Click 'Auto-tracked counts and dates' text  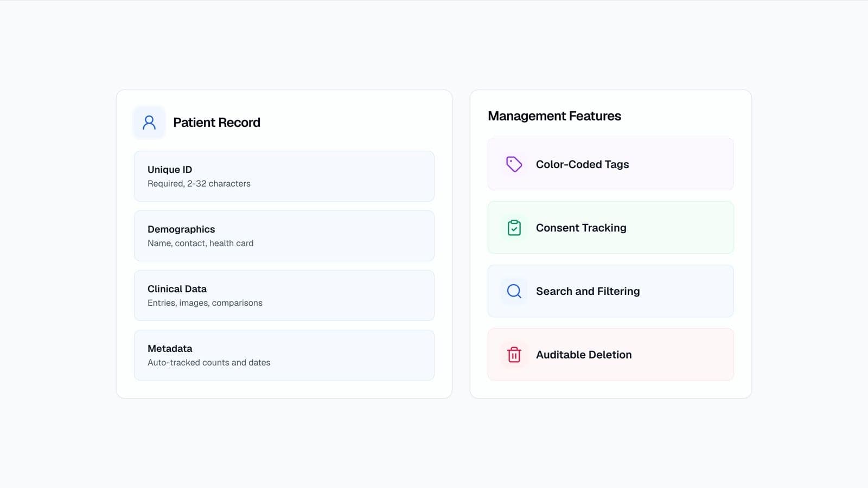click(209, 363)
